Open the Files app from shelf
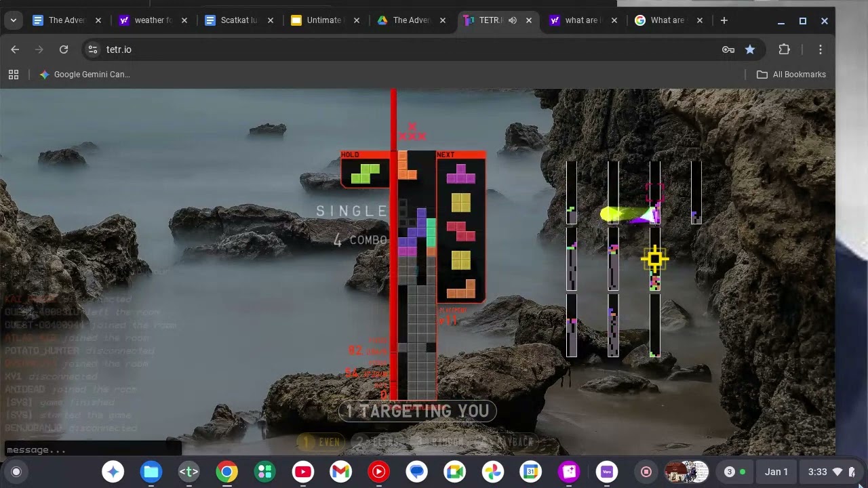Image resolution: width=868 pixels, height=488 pixels. pyautogui.click(x=151, y=472)
